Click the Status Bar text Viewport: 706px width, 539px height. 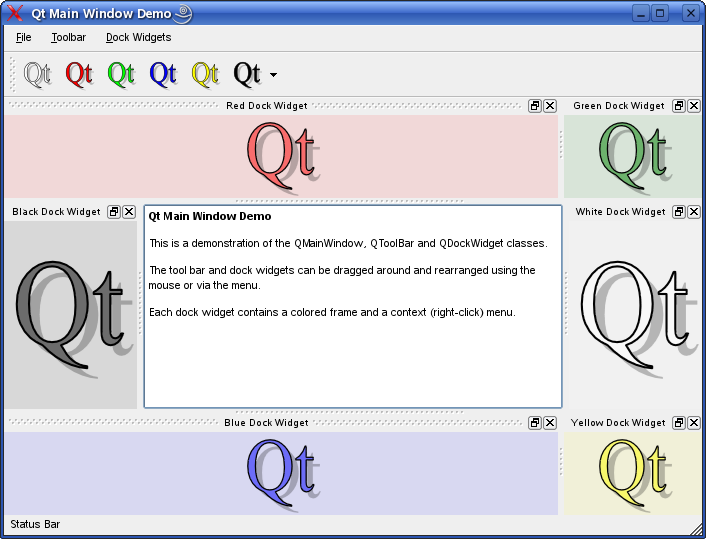[x=35, y=524]
